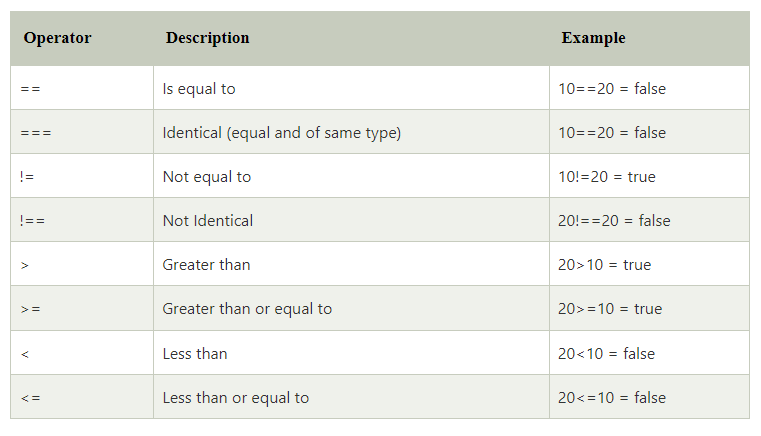
Task: Select the example "20!==20 = false"
Action: [x=614, y=221]
